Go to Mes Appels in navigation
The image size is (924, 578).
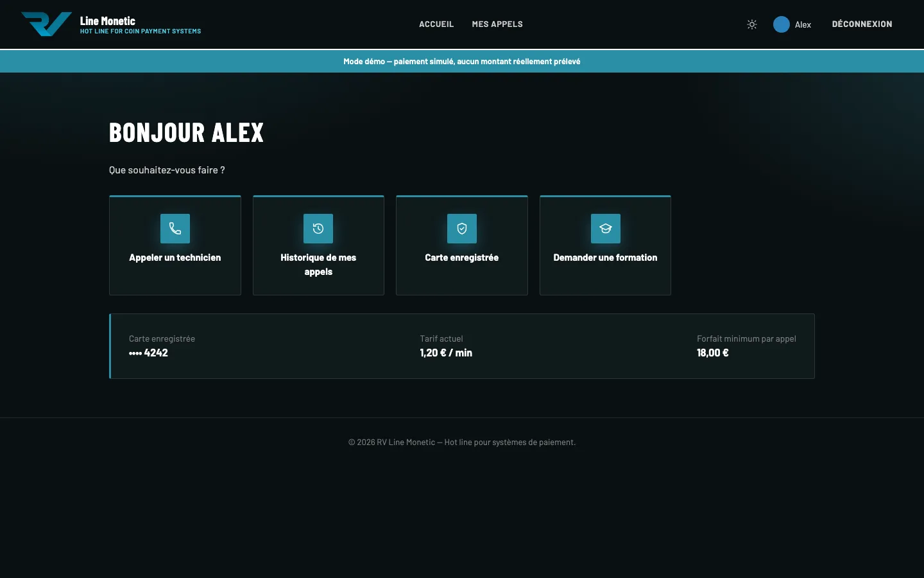pyautogui.click(x=497, y=24)
